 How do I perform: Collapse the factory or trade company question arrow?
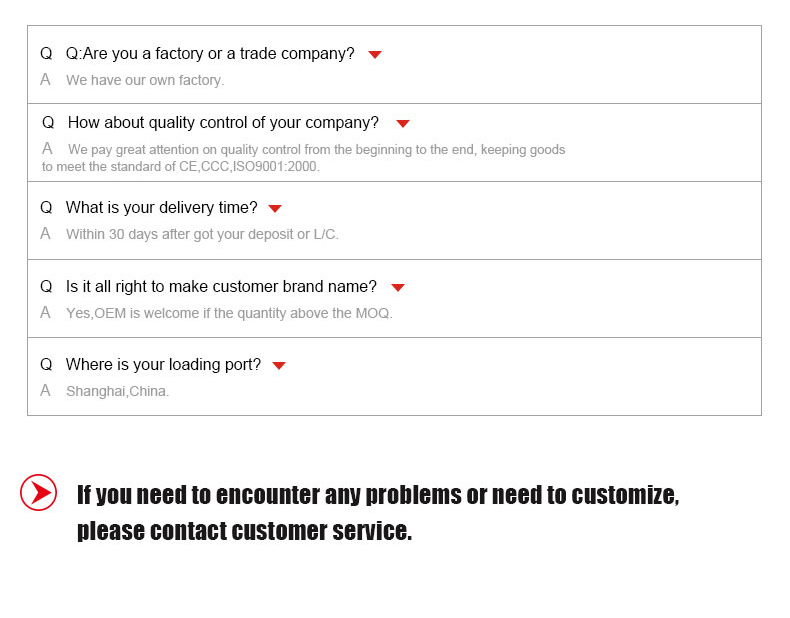(x=375, y=54)
